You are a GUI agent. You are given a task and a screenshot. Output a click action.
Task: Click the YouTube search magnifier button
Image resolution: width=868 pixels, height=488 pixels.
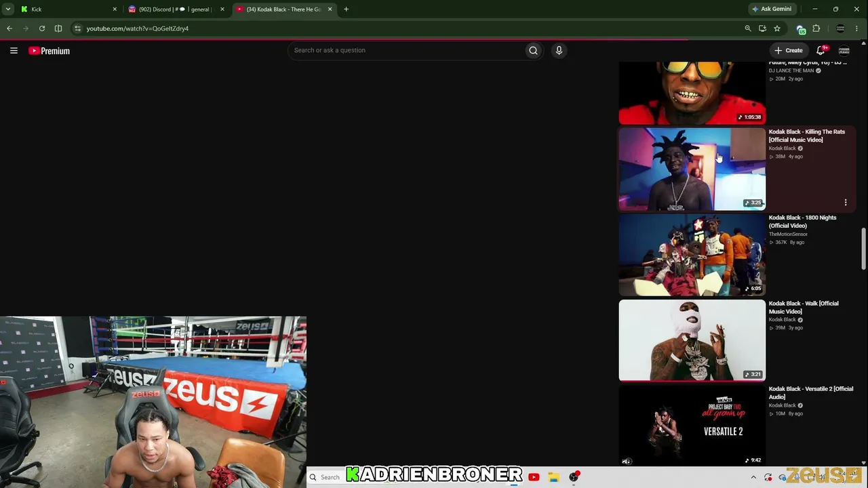533,50
